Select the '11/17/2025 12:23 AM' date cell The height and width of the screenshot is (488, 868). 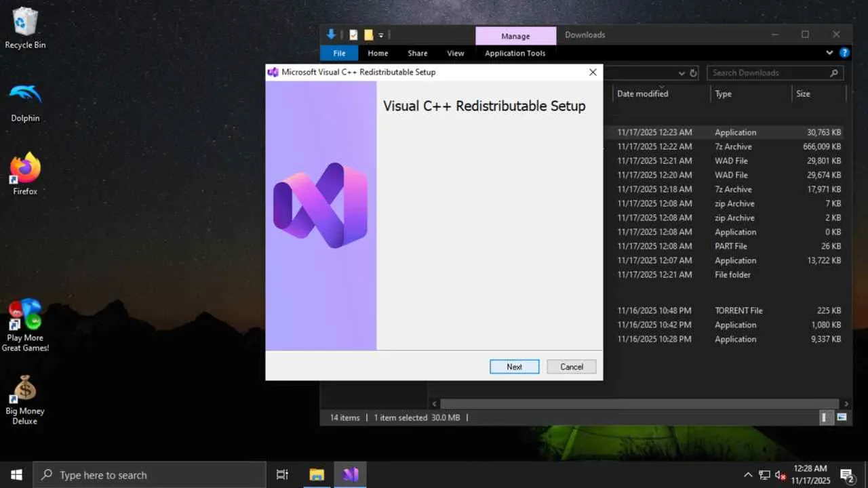tap(654, 132)
